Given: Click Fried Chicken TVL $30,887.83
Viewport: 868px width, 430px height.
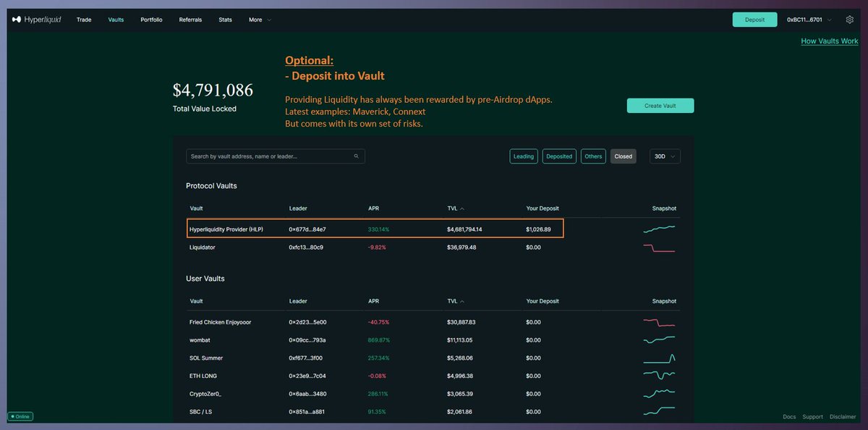Looking at the screenshot, I should pyautogui.click(x=461, y=322).
